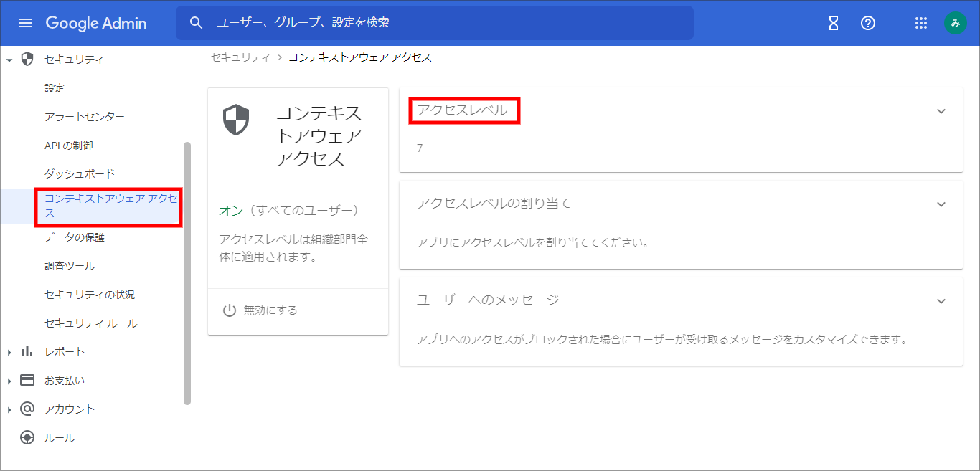This screenshot has height=471, width=980.
Task: Expand the ユーザーへのメッセージ chevron
Action: pyautogui.click(x=942, y=301)
